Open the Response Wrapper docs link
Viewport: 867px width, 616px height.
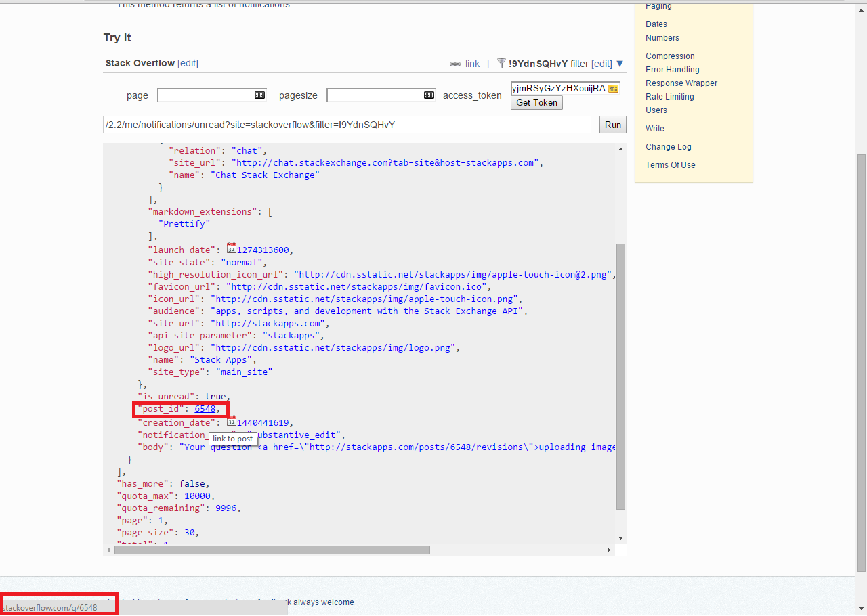[x=681, y=83]
